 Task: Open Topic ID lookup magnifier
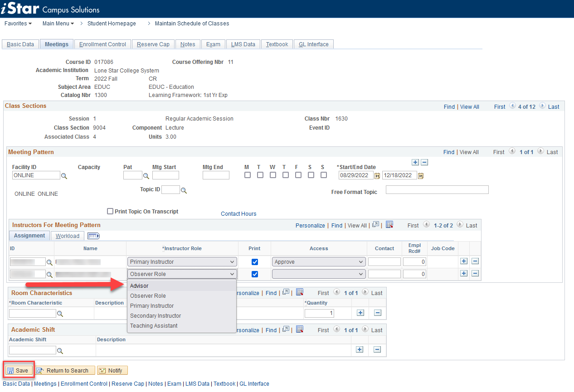tap(184, 190)
